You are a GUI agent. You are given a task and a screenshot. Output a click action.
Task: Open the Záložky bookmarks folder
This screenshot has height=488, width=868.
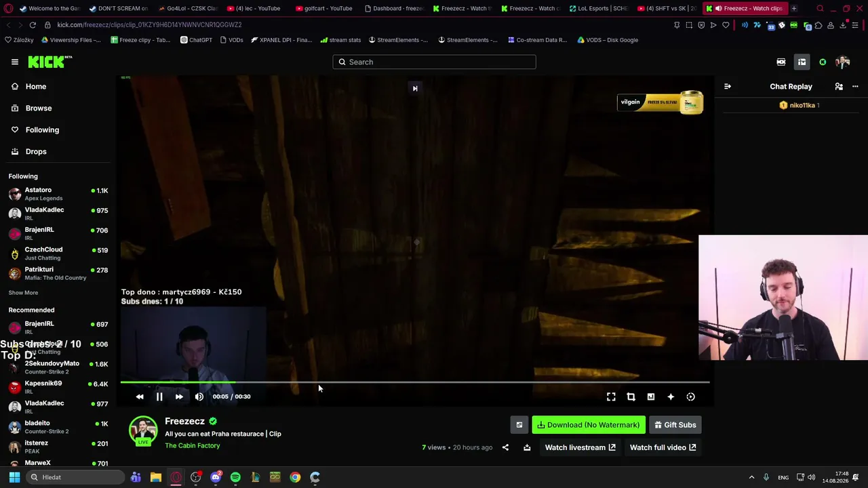pyautogui.click(x=19, y=40)
